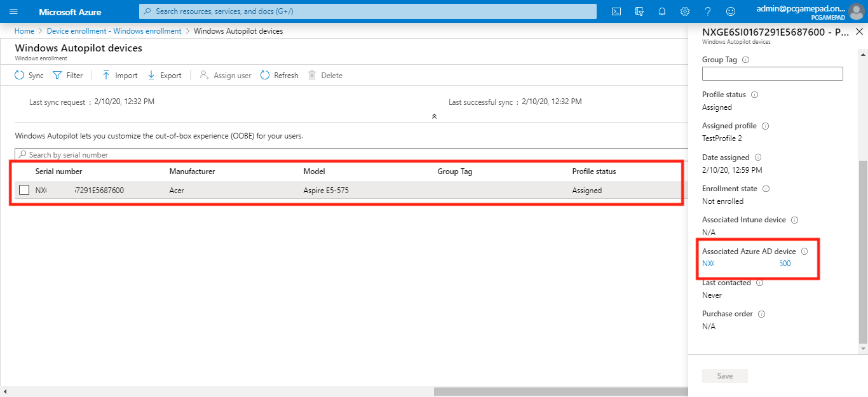
Task: Click info icon next to Date assigned
Action: pos(758,158)
